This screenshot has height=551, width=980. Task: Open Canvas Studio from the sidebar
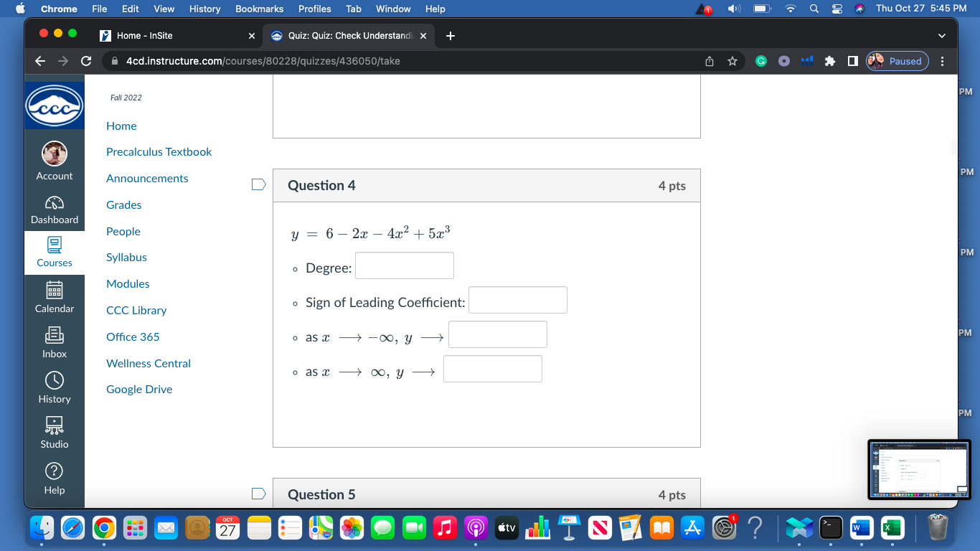[x=55, y=431]
